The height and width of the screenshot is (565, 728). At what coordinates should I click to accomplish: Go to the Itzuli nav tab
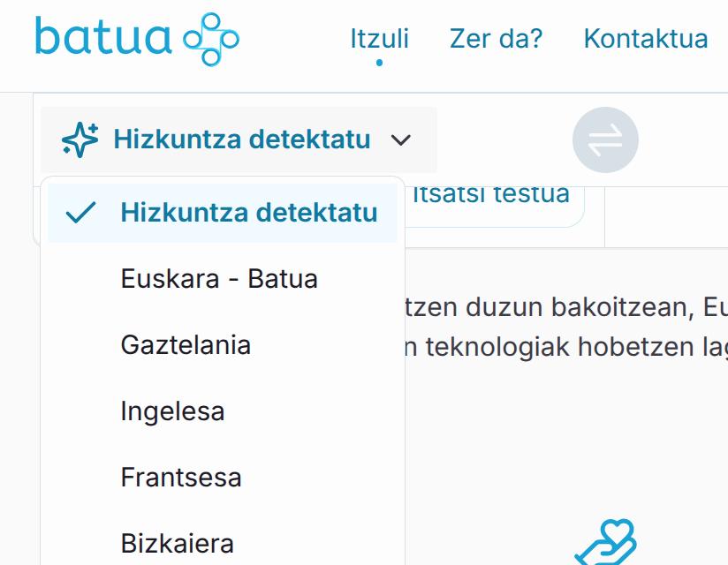click(x=379, y=39)
